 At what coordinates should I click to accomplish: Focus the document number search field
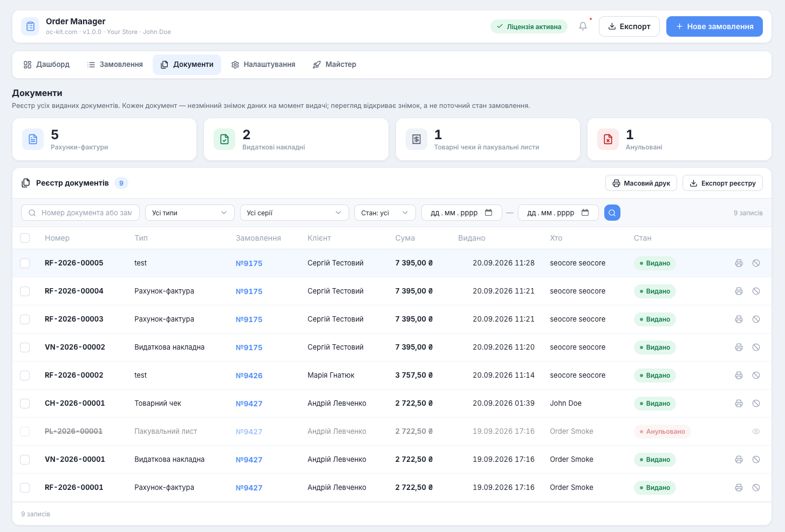pos(80,213)
